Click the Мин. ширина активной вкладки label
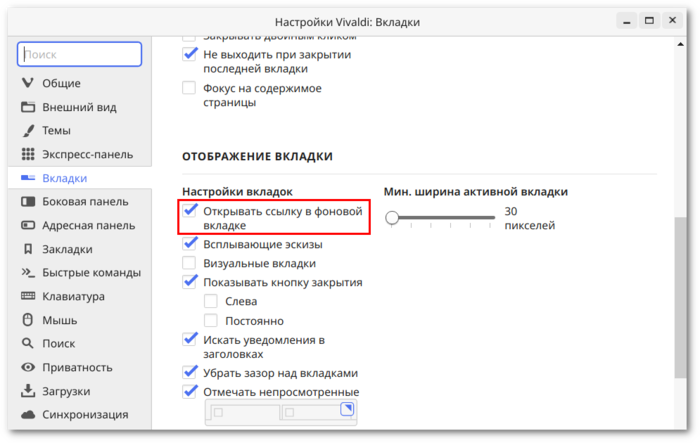The width and height of the screenshot is (700, 443). pyautogui.click(x=475, y=192)
